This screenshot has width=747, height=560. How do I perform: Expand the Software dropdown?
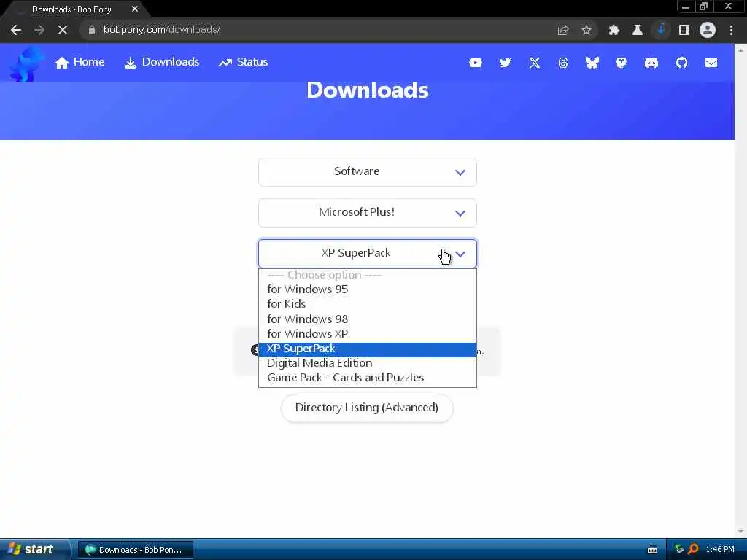click(368, 172)
